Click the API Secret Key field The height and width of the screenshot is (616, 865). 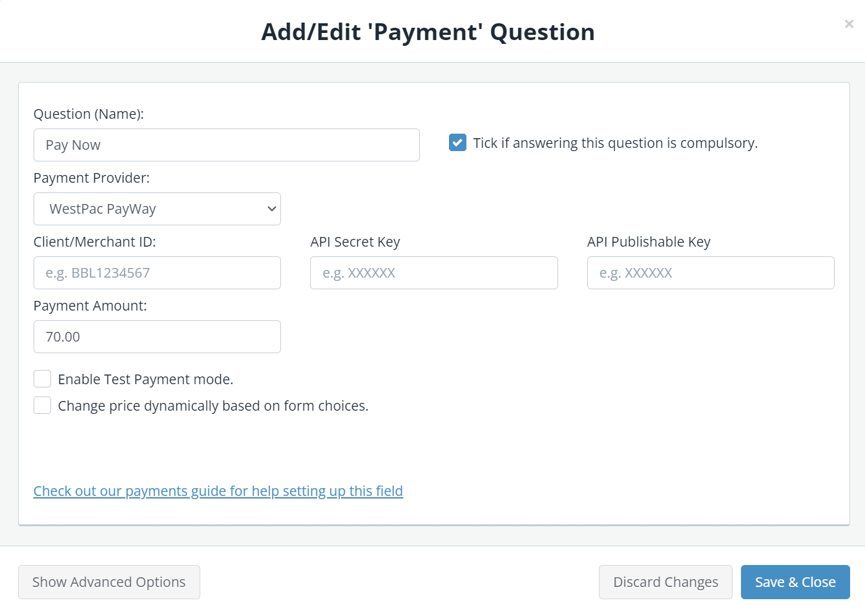point(433,272)
